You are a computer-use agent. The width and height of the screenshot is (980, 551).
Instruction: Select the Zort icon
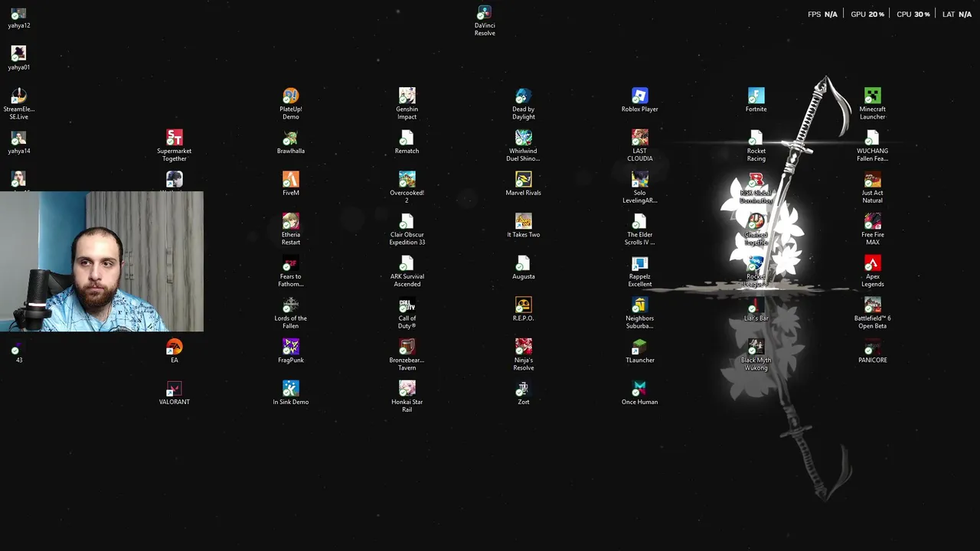524,393
